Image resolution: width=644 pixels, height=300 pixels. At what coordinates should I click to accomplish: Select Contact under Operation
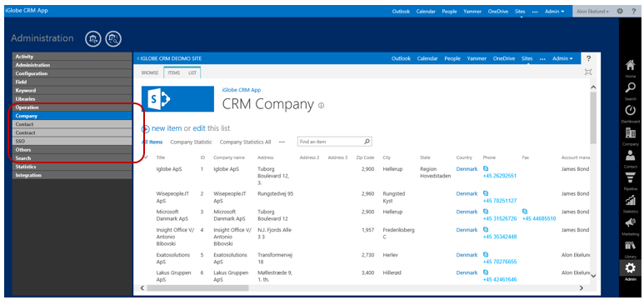click(x=72, y=124)
